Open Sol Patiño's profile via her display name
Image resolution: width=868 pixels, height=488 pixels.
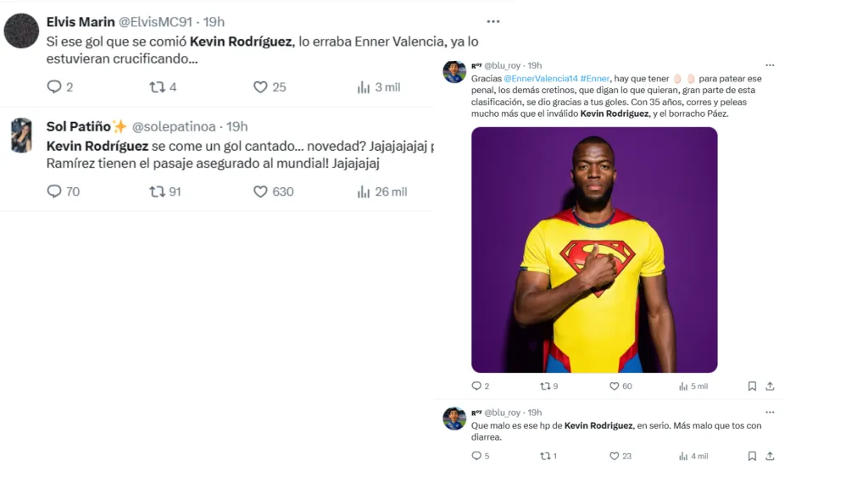(x=80, y=126)
